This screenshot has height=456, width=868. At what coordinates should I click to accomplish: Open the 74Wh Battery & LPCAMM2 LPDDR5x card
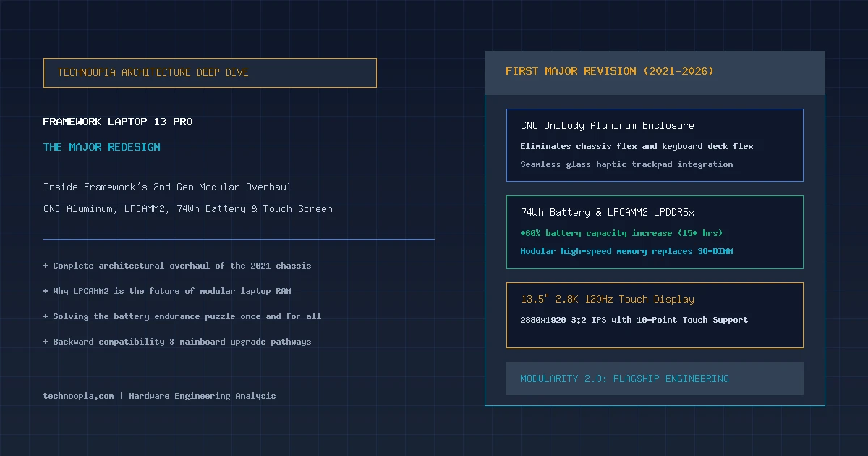[655, 232]
